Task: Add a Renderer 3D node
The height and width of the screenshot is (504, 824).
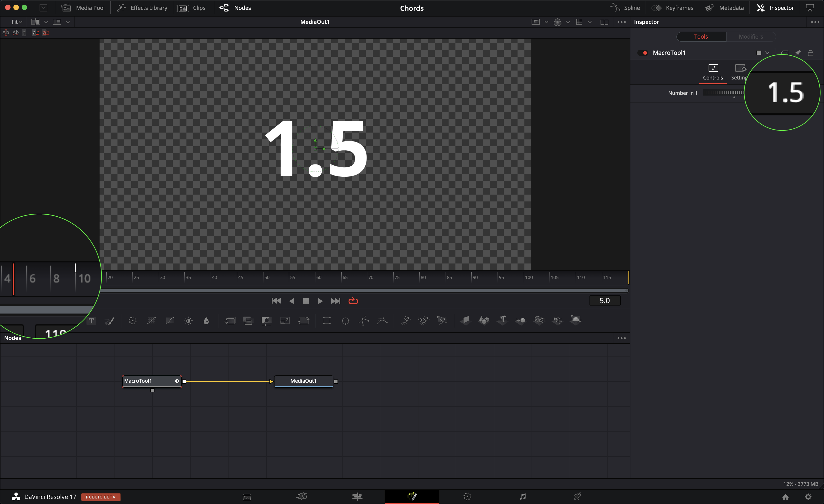Action: pos(576,320)
